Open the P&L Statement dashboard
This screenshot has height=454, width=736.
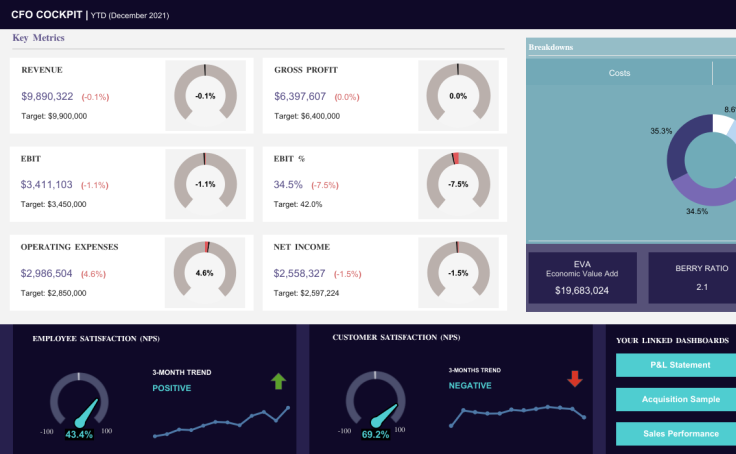point(675,366)
